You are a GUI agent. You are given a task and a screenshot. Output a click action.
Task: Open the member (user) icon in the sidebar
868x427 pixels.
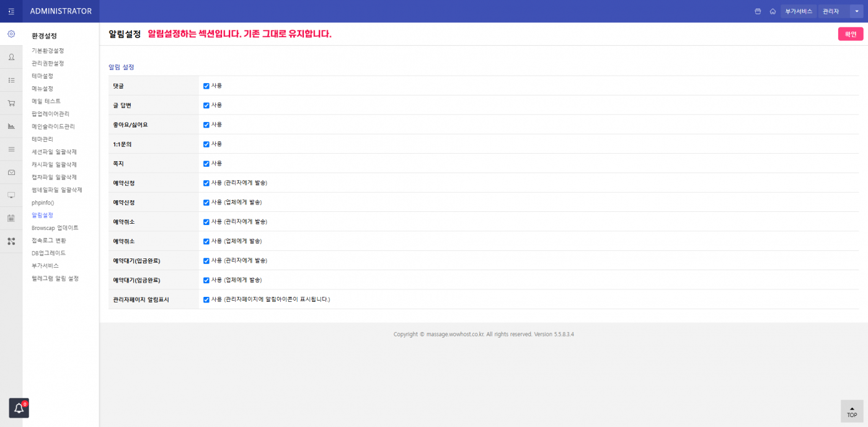pyautogui.click(x=11, y=57)
